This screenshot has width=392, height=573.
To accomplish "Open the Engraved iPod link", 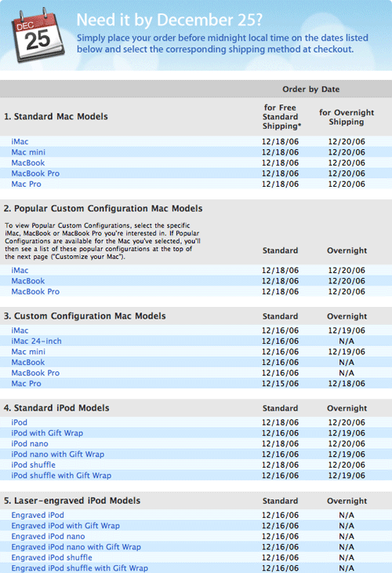I will 38,515.
